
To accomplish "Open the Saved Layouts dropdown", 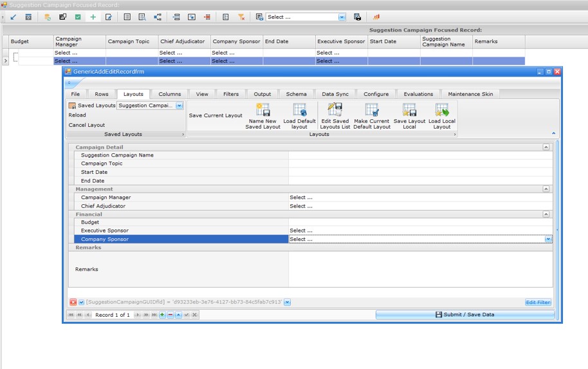I will pyautogui.click(x=179, y=106).
